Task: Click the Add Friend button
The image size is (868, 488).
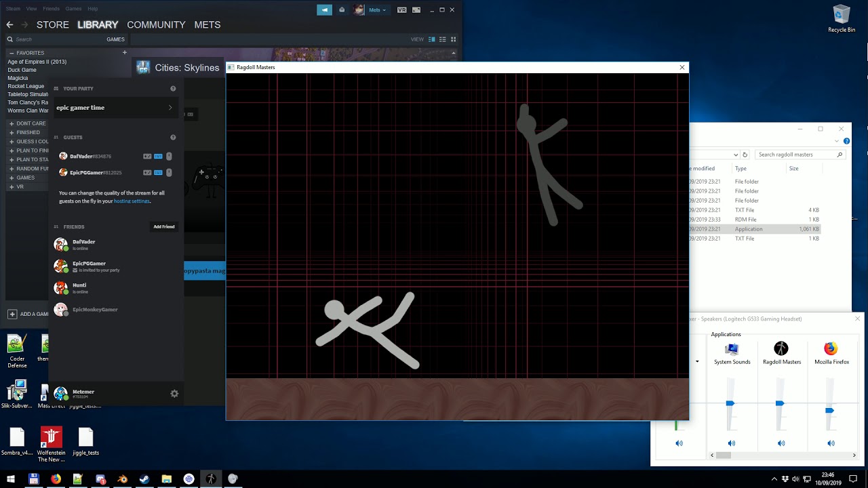Action: (x=164, y=227)
